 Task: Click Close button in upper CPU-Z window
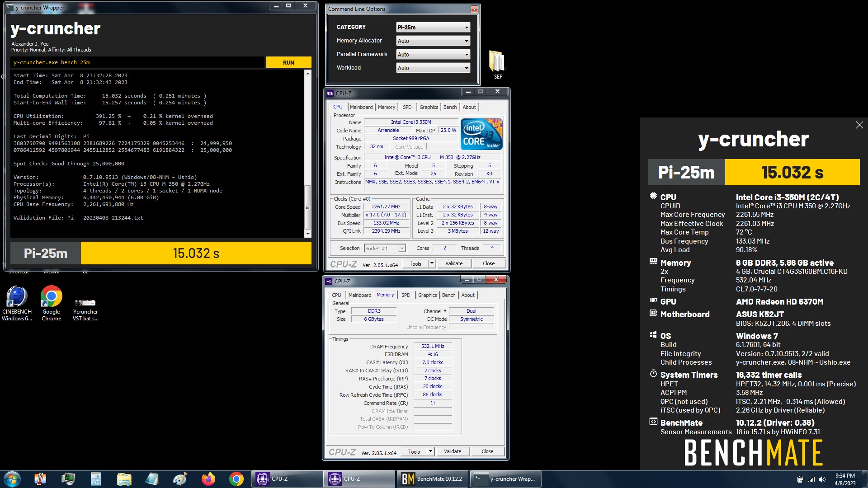[488, 264]
